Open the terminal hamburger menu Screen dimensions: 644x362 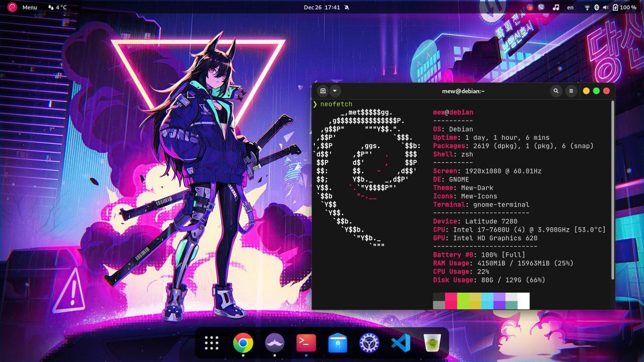[x=571, y=91]
